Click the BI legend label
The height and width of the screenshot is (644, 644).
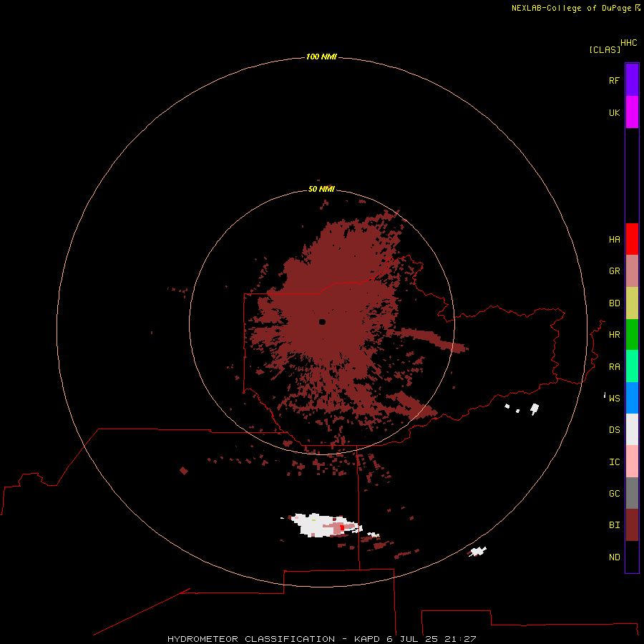pos(614,525)
